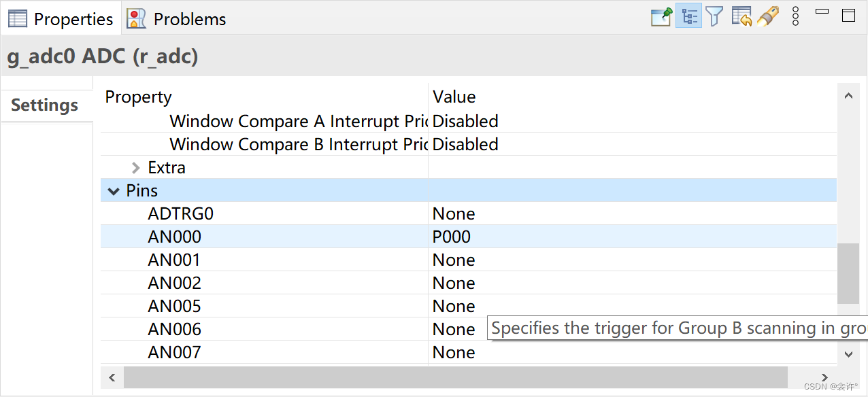Screen dimensions: 868x397
Task: Click the vertical scrollbar thumb
Action: tap(848, 273)
